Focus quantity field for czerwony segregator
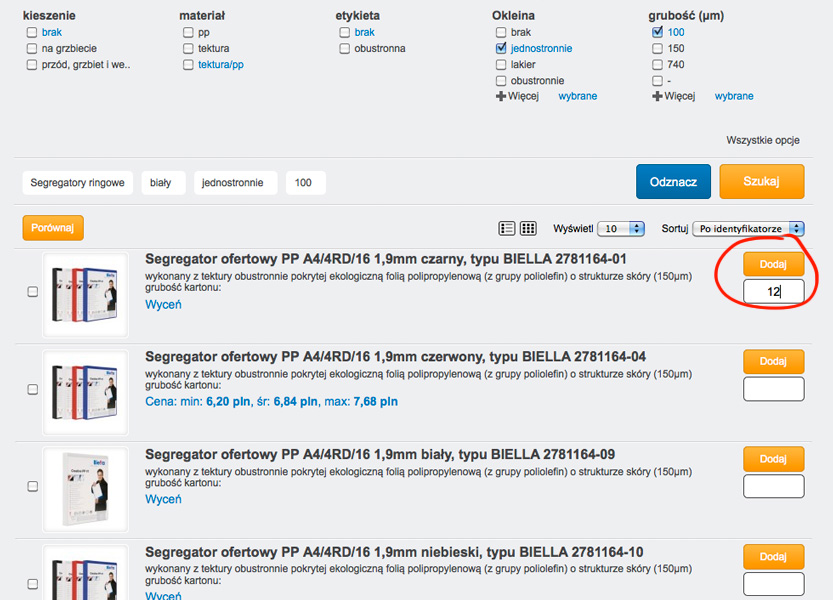 pos(774,389)
